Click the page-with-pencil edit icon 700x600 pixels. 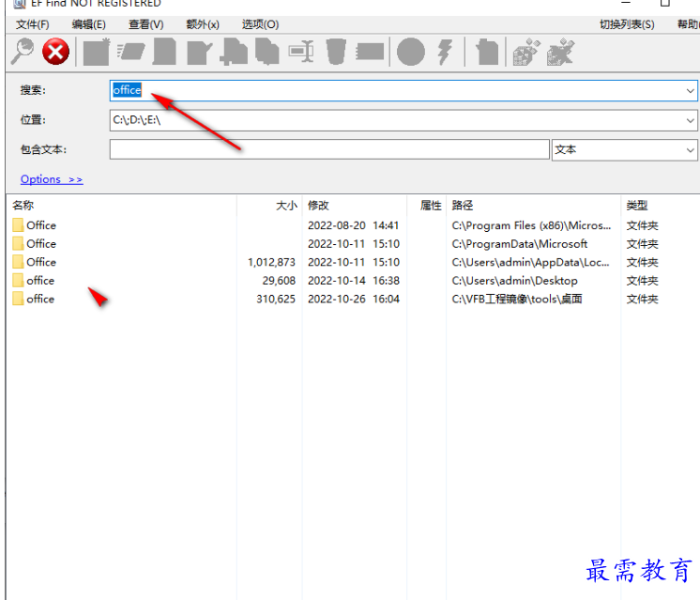coord(200,52)
